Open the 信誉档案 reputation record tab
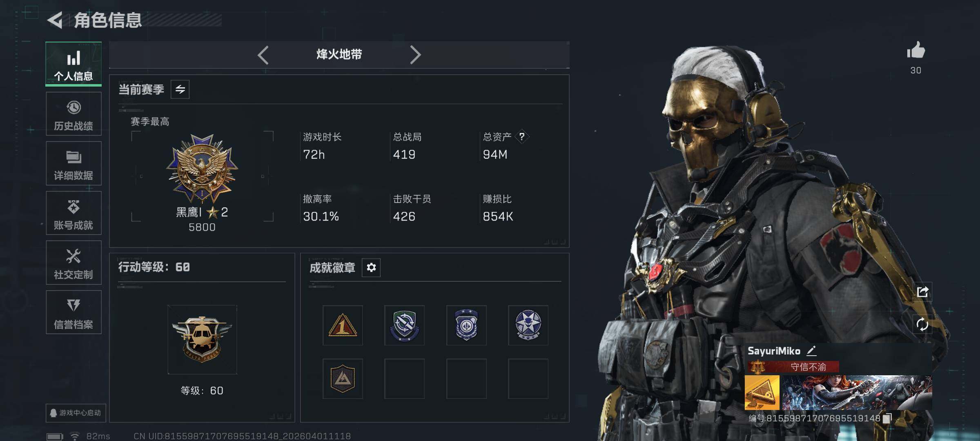 coord(73,312)
